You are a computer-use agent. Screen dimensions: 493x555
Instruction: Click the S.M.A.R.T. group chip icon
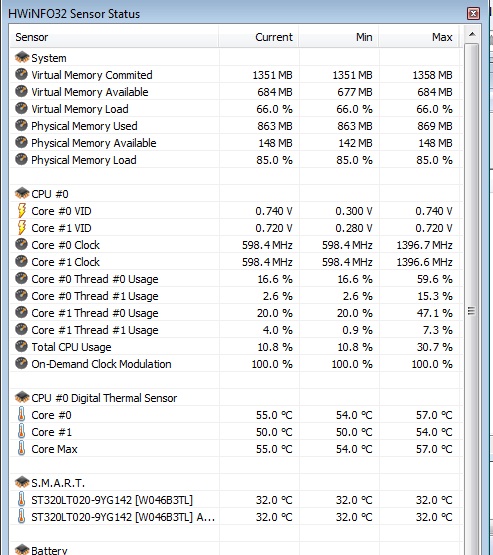click(22, 482)
